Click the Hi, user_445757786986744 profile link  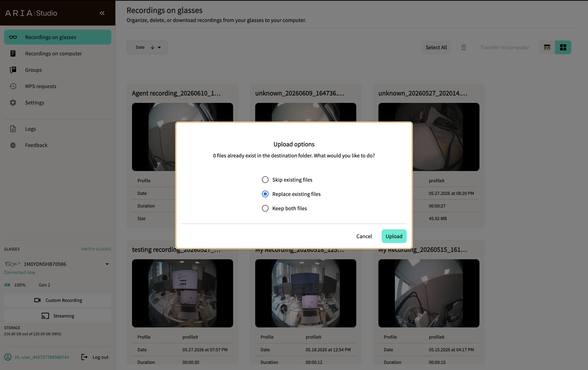(42, 357)
